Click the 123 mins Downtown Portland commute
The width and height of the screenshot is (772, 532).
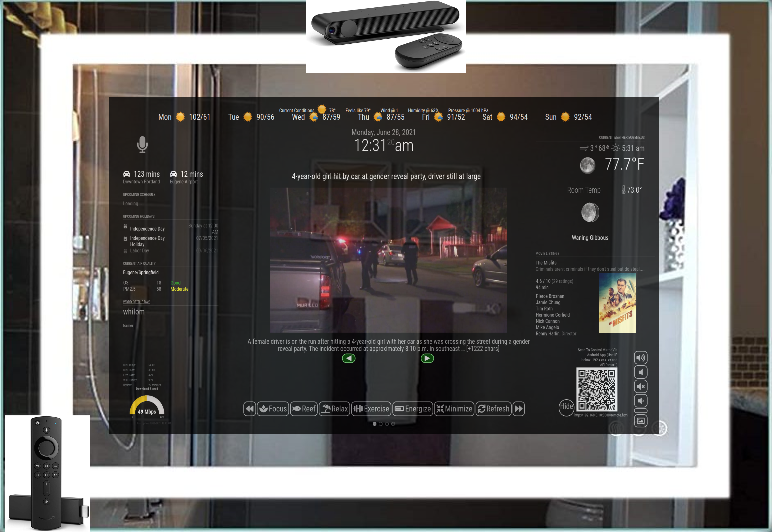coord(141,177)
